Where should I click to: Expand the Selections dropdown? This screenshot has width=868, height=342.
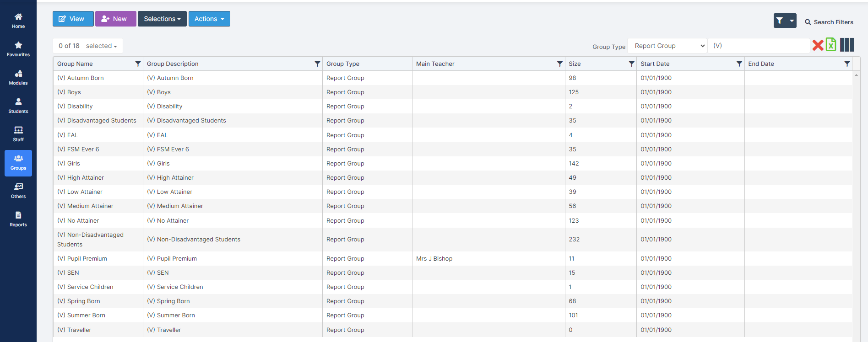(162, 19)
